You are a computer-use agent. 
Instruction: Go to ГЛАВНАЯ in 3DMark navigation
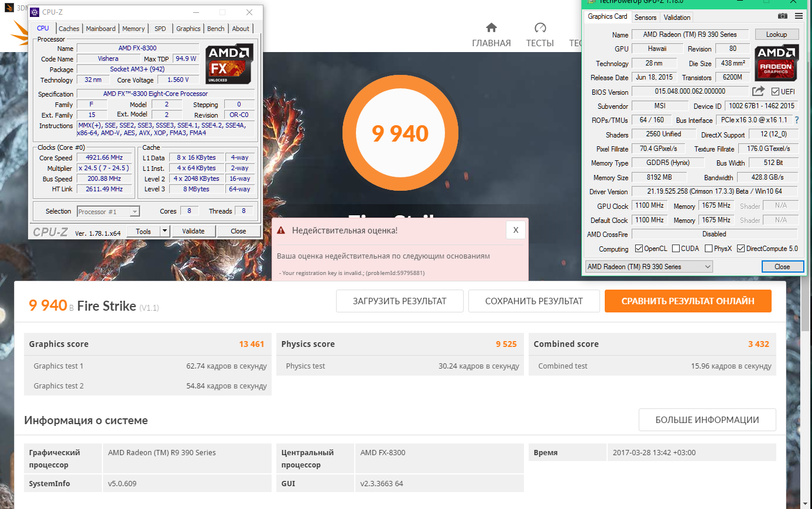click(x=491, y=43)
